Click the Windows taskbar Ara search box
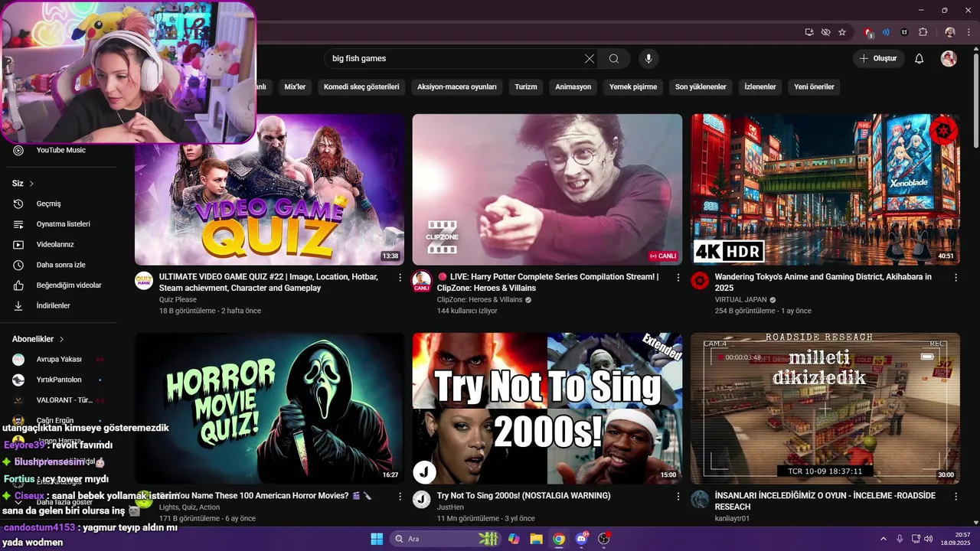This screenshot has height=551, width=980. 444,539
